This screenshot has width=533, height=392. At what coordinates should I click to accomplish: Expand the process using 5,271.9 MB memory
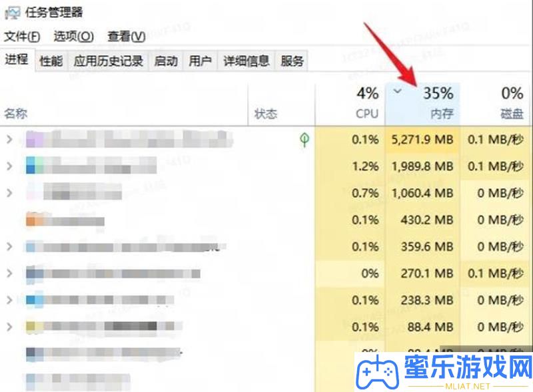click(9, 139)
